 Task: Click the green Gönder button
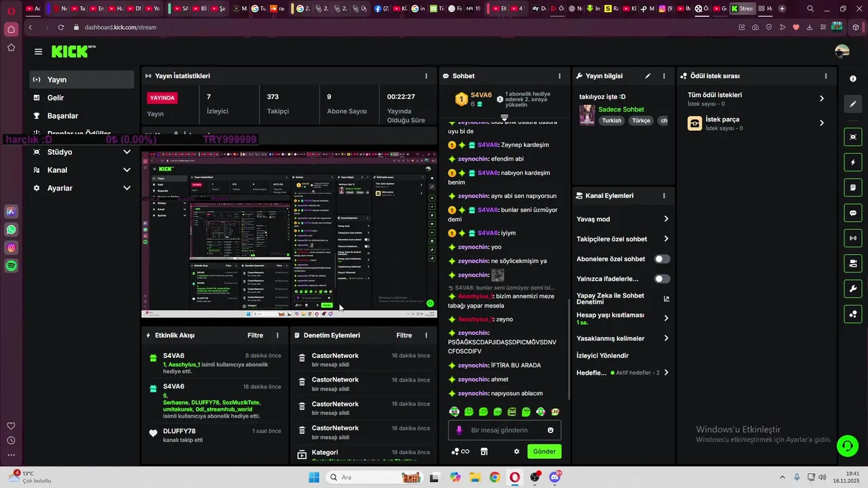(544, 451)
